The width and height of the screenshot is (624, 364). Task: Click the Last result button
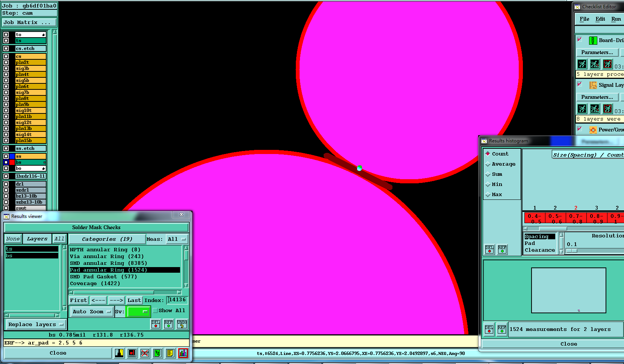click(x=134, y=300)
